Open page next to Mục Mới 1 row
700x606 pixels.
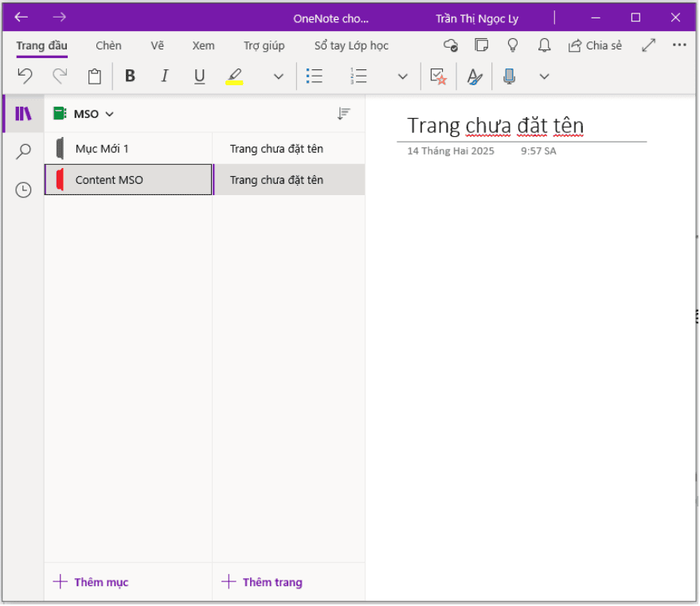coord(289,149)
